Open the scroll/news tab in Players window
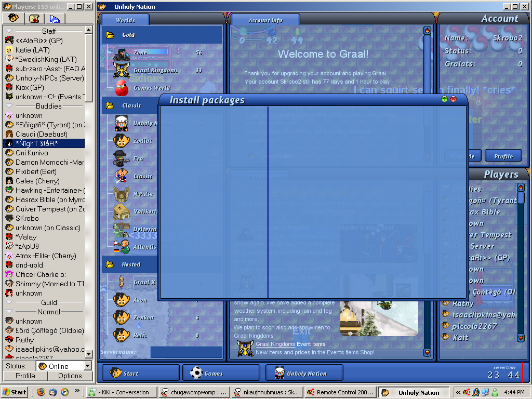Image resolution: width=532 pixels, height=399 pixels. coord(34,19)
